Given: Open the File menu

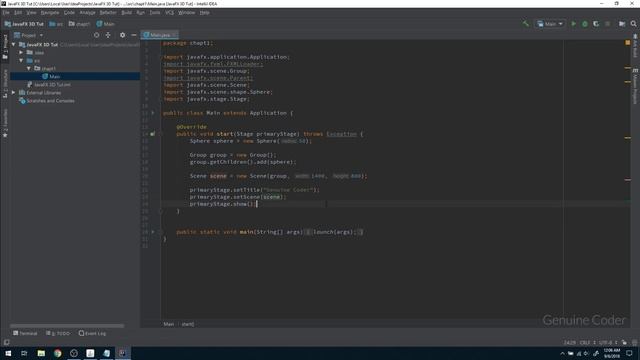Looking at the screenshot, I should coord(6,13).
